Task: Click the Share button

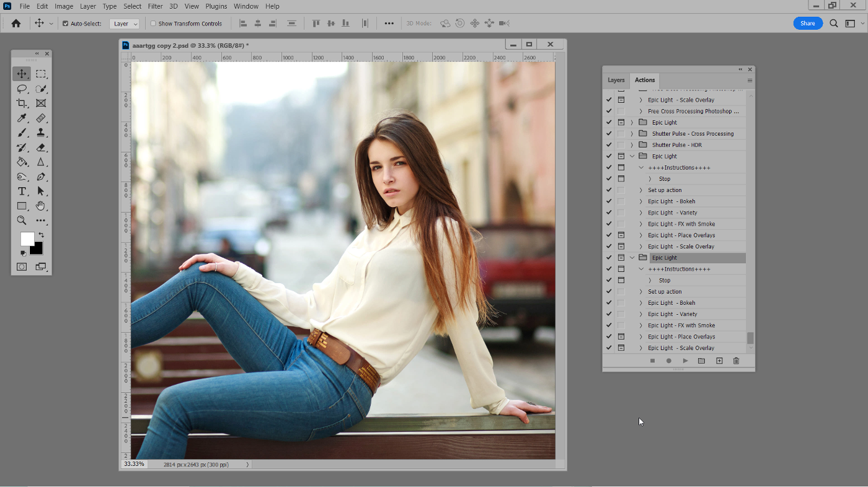Action: pyautogui.click(x=808, y=24)
